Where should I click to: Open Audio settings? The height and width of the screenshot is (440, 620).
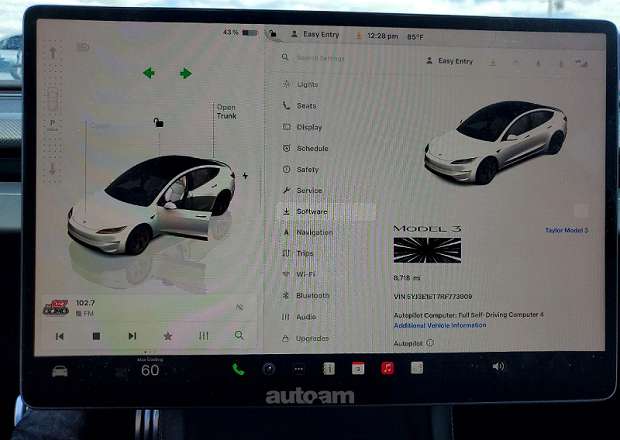[299, 317]
